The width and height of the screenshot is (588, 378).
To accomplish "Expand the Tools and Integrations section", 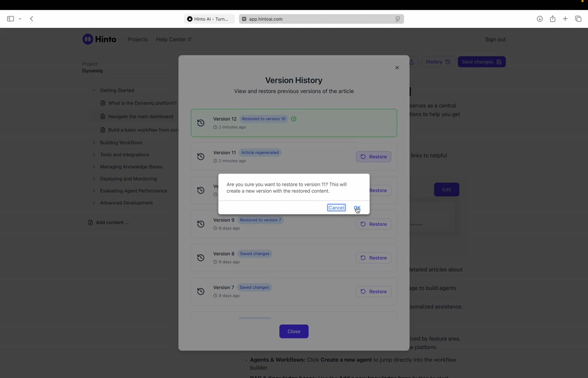I will point(94,155).
